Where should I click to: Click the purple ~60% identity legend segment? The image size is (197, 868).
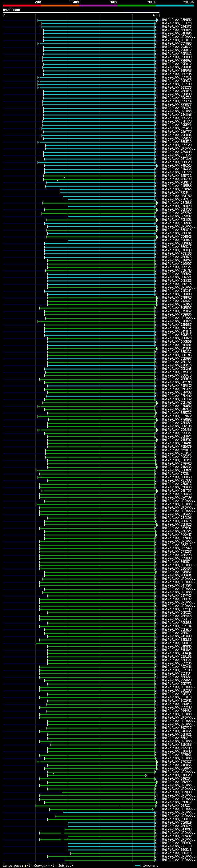tap(99, 6)
